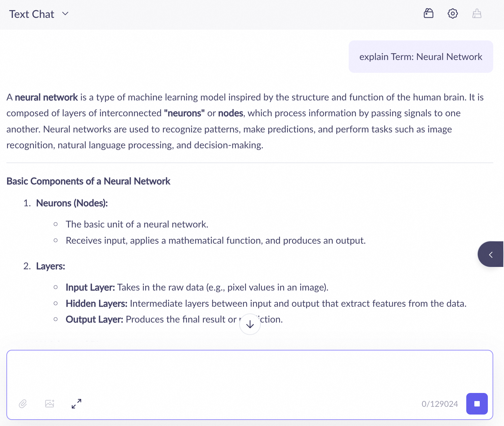
Task: Click the bold 'Output Layer:' text
Action: tap(94, 319)
